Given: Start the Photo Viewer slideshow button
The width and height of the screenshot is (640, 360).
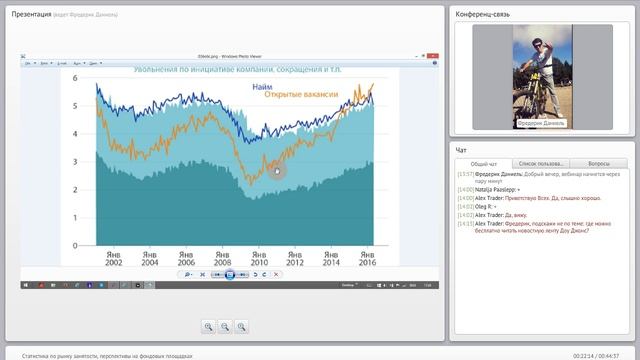Looking at the screenshot, I should coord(230,275).
